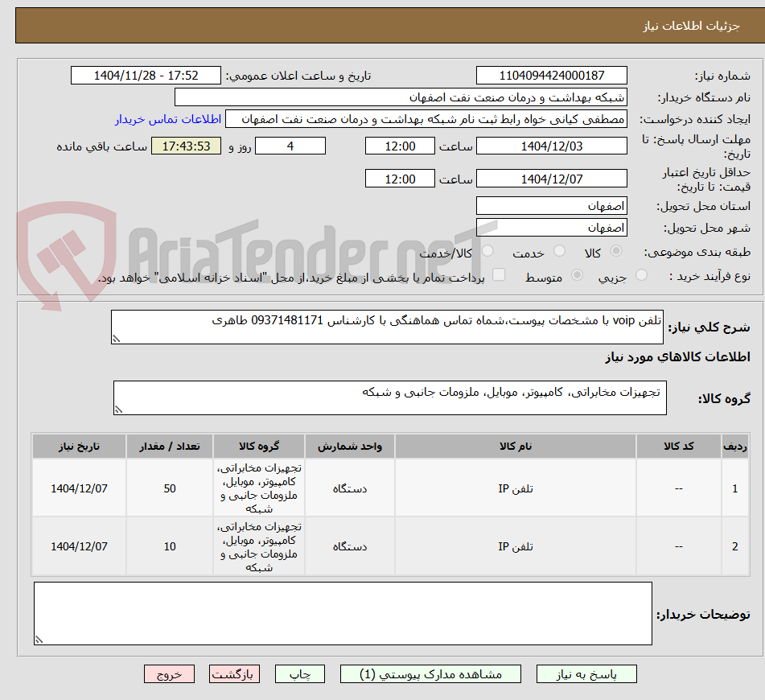Click the need number field 1104094424000187

point(552,76)
